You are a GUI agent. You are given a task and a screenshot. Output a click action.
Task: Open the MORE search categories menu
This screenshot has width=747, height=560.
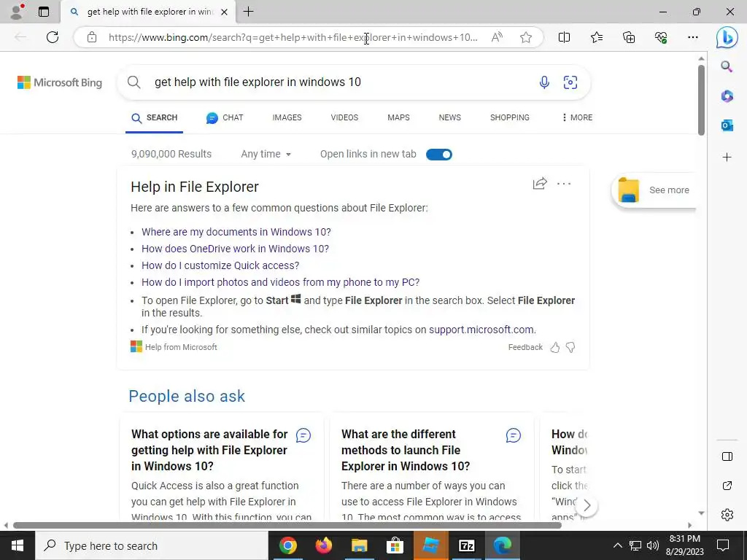tap(578, 117)
